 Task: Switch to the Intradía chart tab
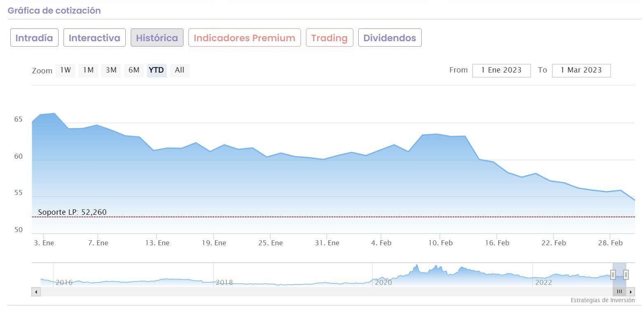34,38
